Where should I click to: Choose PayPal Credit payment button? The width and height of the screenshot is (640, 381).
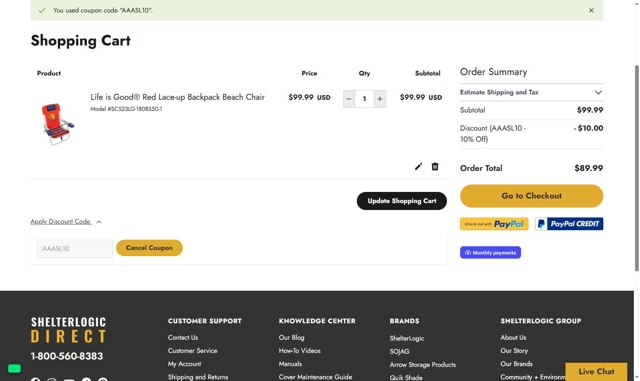click(x=569, y=224)
